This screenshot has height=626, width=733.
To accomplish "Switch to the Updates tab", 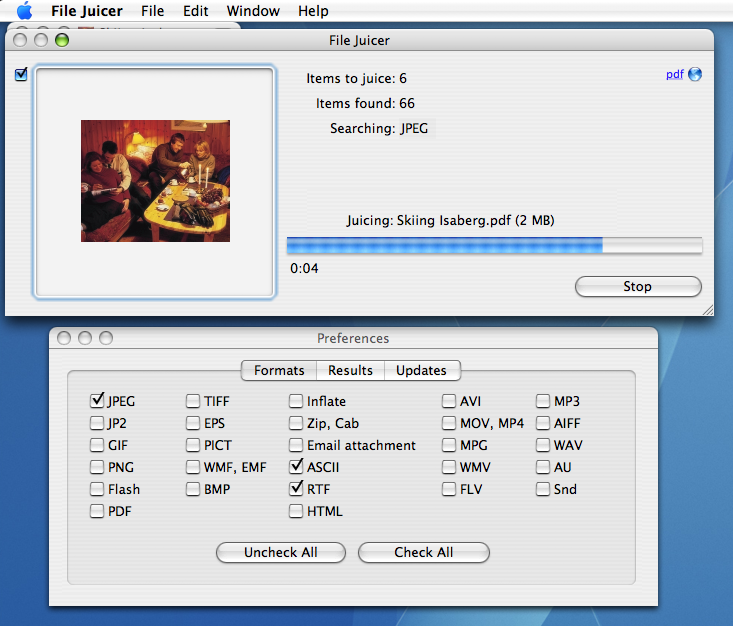I will tap(421, 370).
